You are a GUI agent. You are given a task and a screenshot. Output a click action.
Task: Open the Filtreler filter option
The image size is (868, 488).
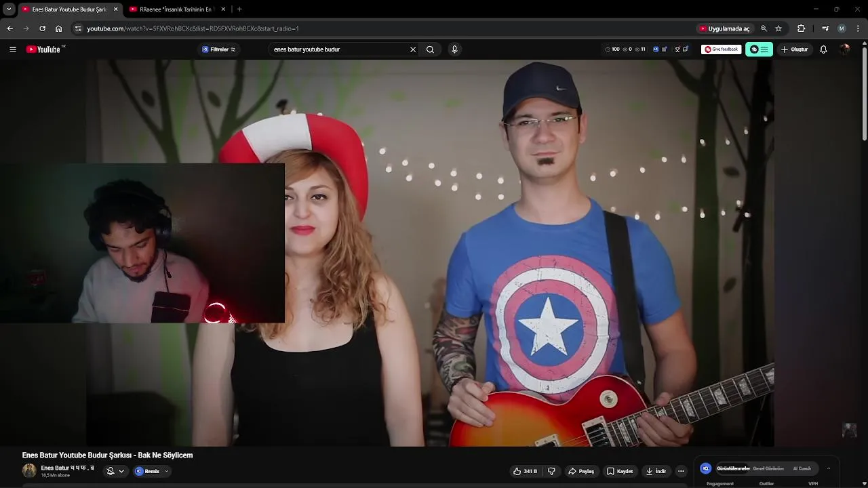[x=219, y=49]
